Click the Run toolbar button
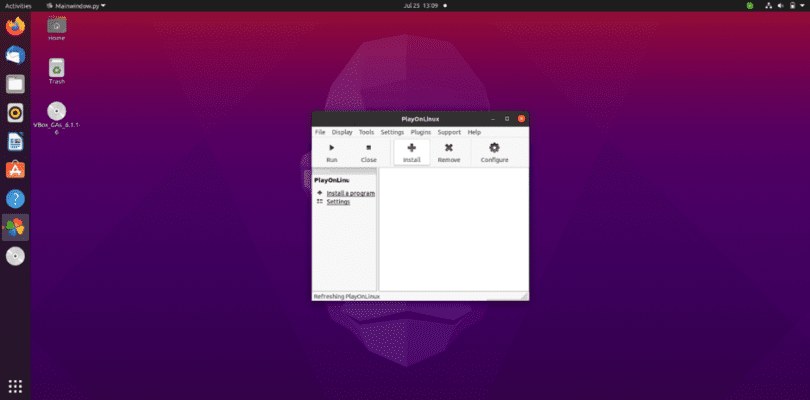This screenshot has height=400, width=810. click(332, 153)
